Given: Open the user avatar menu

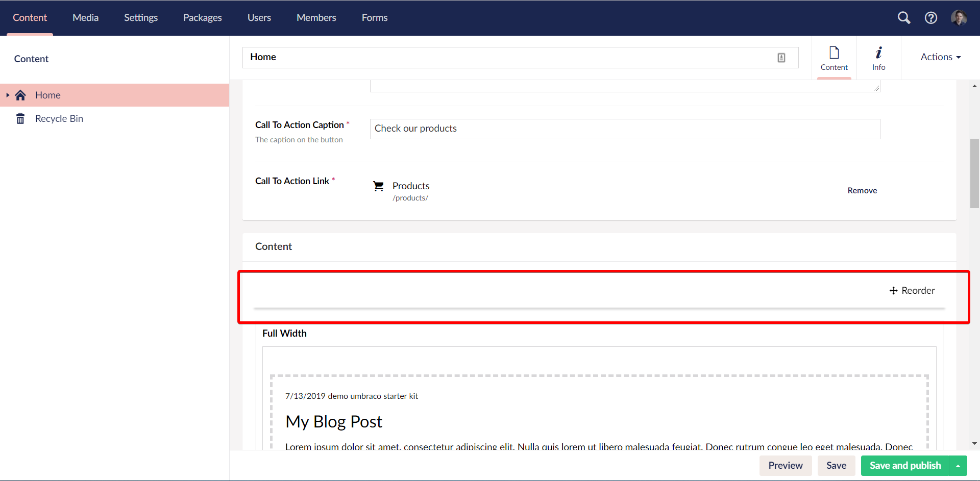Looking at the screenshot, I should click(959, 18).
